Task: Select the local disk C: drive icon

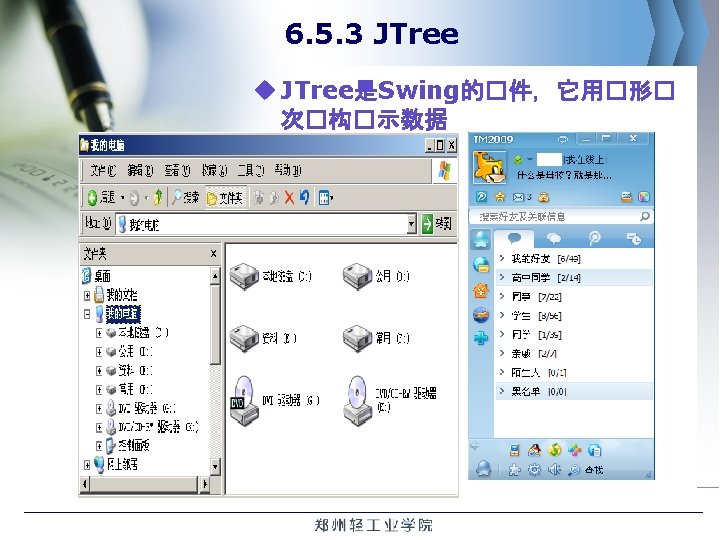Action: [x=244, y=276]
